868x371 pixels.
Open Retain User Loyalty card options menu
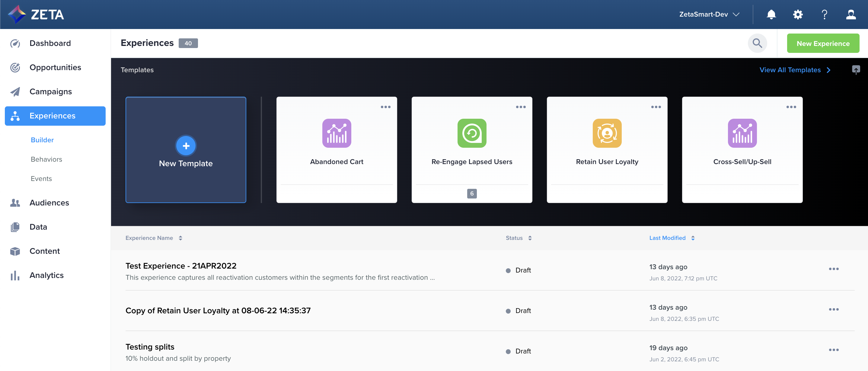click(x=656, y=107)
